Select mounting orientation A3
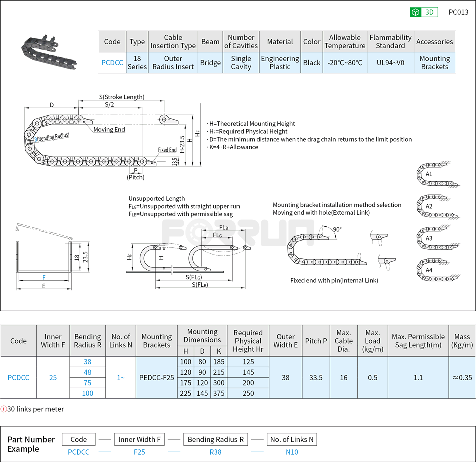This screenshot has width=476, height=465. [x=437, y=239]
